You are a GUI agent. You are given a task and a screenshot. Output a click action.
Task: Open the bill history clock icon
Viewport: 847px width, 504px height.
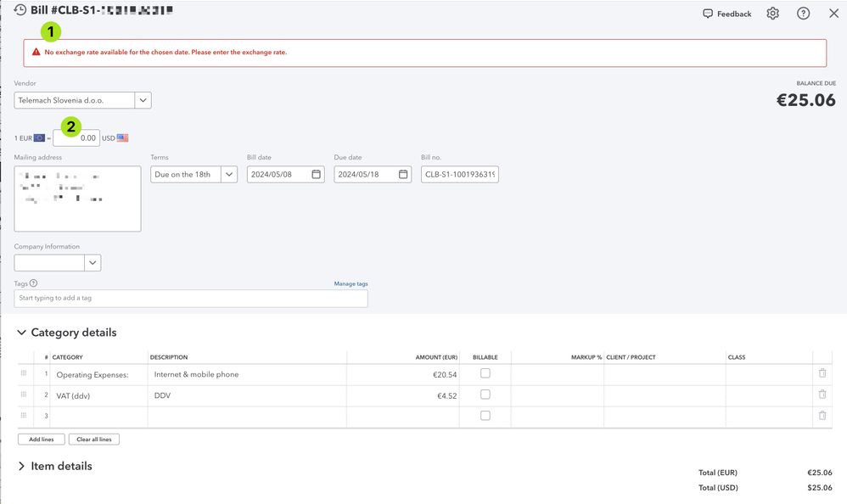[20, 10]
